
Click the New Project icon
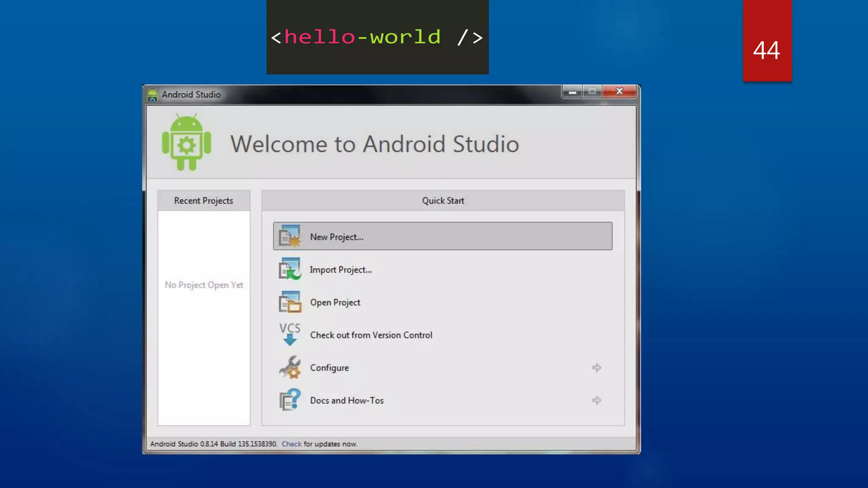289,236
